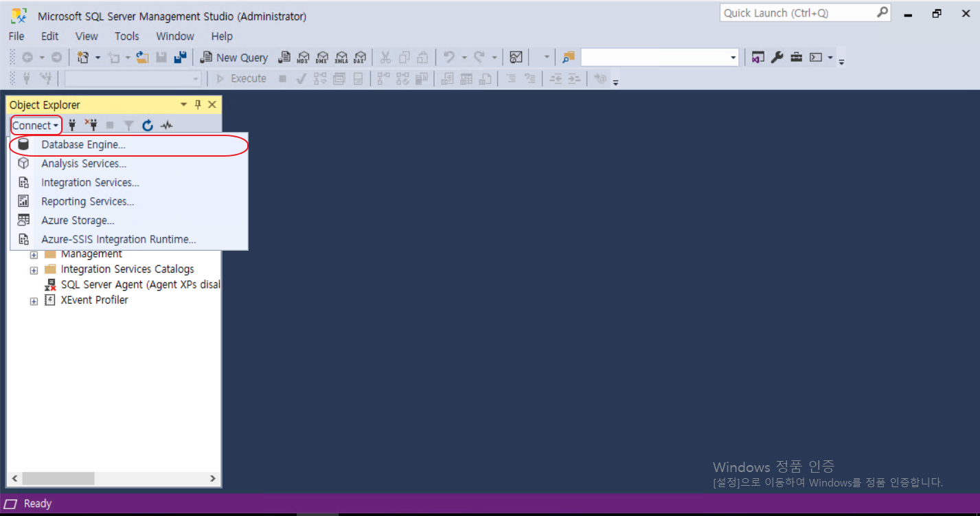The image size is (980, 516).
Task: Toggle Include Actual Execution Plan
Action: 383,78
